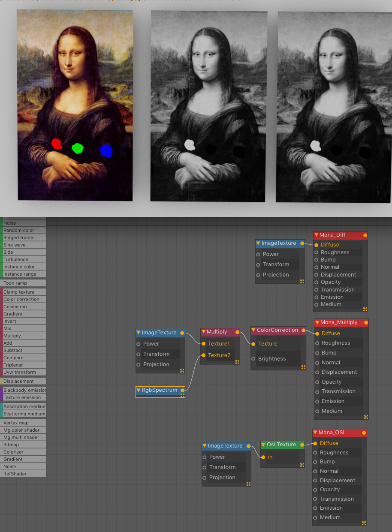Click the Medium port on Mona_OSL

tap(316, 517)
